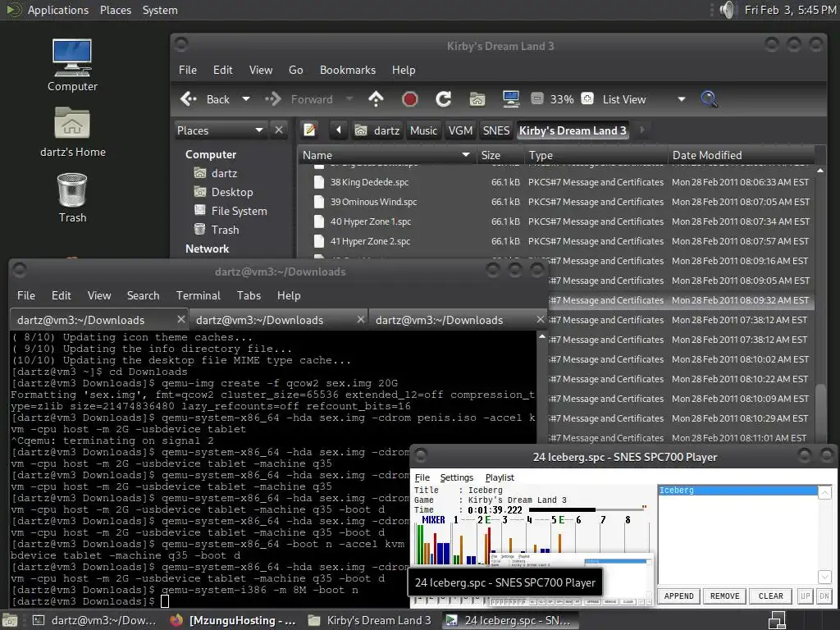Sort by the Size column header

[x=499, y=155]
